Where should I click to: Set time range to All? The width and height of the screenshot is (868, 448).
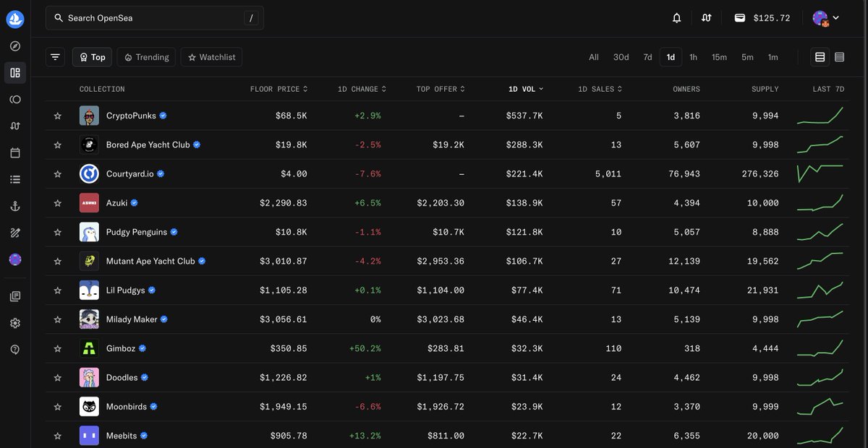pyautogui.click(x=594, y=57)
